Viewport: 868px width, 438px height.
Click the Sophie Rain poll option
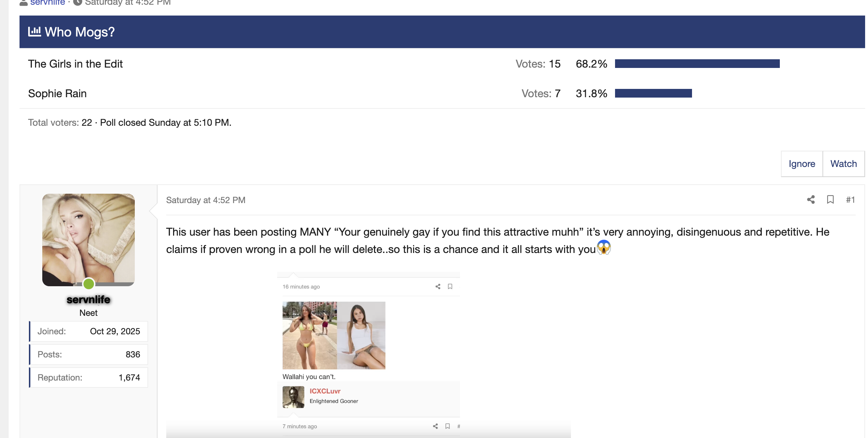point(57,94)
